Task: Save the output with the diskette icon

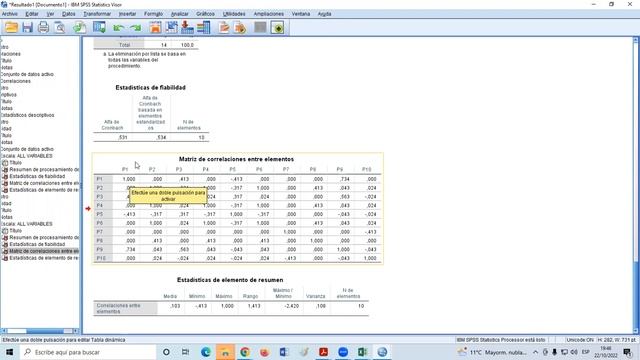Action: pyautogui.click(x=27, y=27)
